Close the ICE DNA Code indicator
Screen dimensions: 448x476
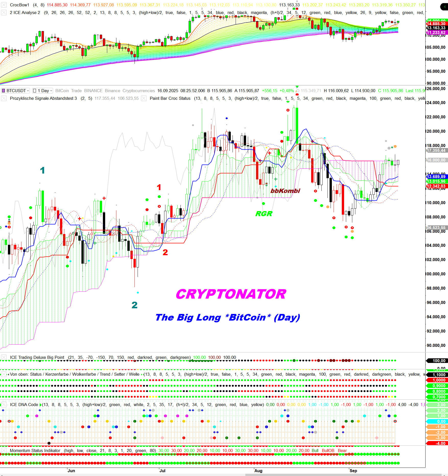coord(4,405)
